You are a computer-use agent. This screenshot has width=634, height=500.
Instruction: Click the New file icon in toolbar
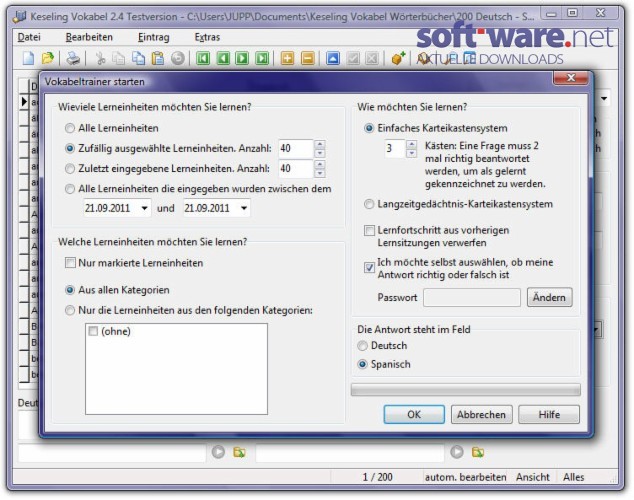coord(29,59)
